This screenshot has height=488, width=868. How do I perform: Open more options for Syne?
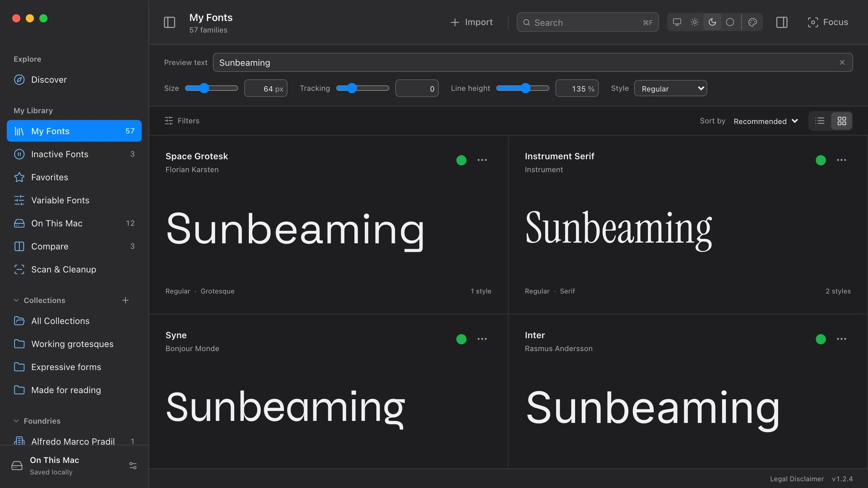pos(482,339)
